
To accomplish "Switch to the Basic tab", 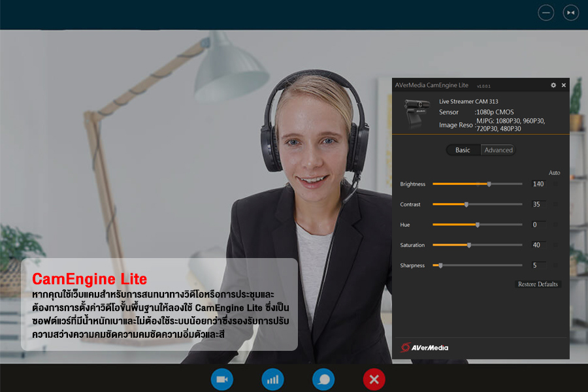I will (463, 150).
